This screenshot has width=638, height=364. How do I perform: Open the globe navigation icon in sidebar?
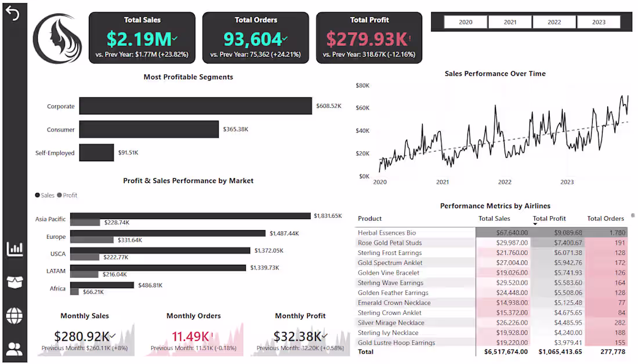pyautogui.click(x=14, y=316)
